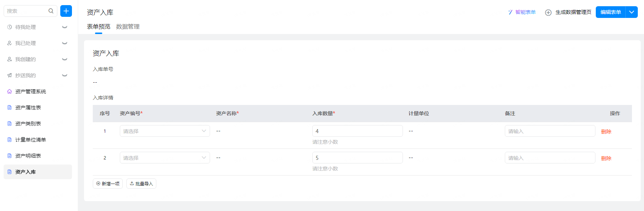The height and width of the screenshot is (211, 644).
Task: Toggle the eye icon for 待我处理
Action: (65, 27)
